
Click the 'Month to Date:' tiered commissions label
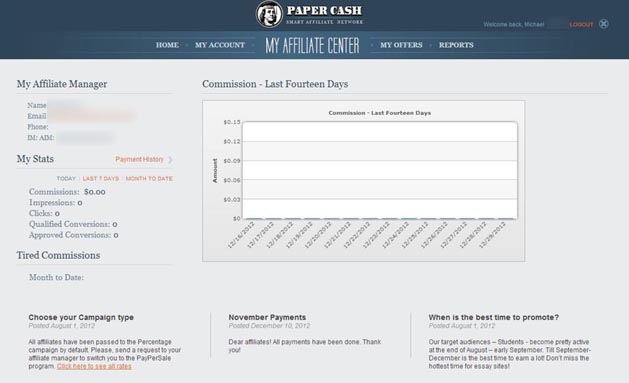[56, 278]
